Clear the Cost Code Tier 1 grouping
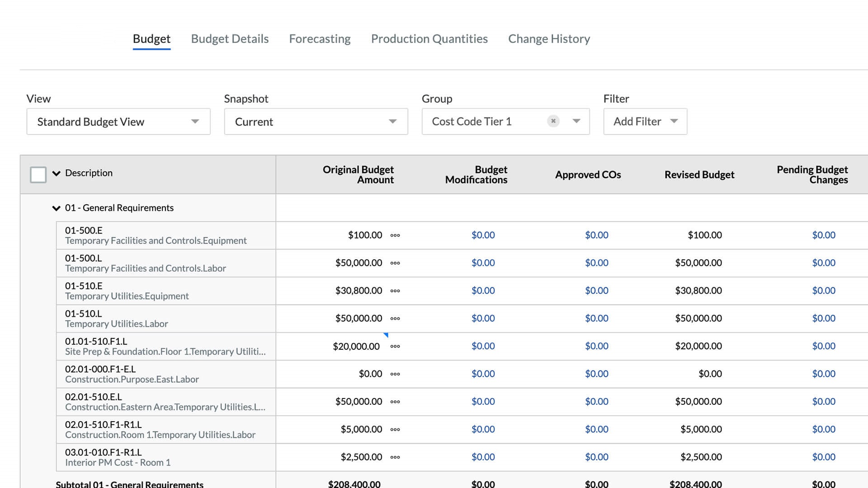The width and height of the screenshot is (868, 488). [553, 121]
